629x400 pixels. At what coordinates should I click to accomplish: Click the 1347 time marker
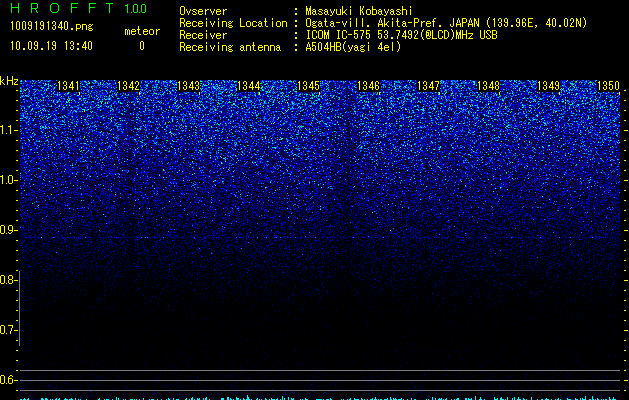pyautogui.click(x=428, y=86)
